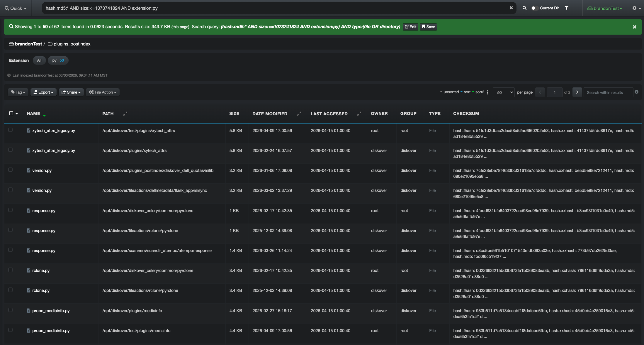Go to next results page arrow
Screen dimensions: 644x345
coord(577,92)
